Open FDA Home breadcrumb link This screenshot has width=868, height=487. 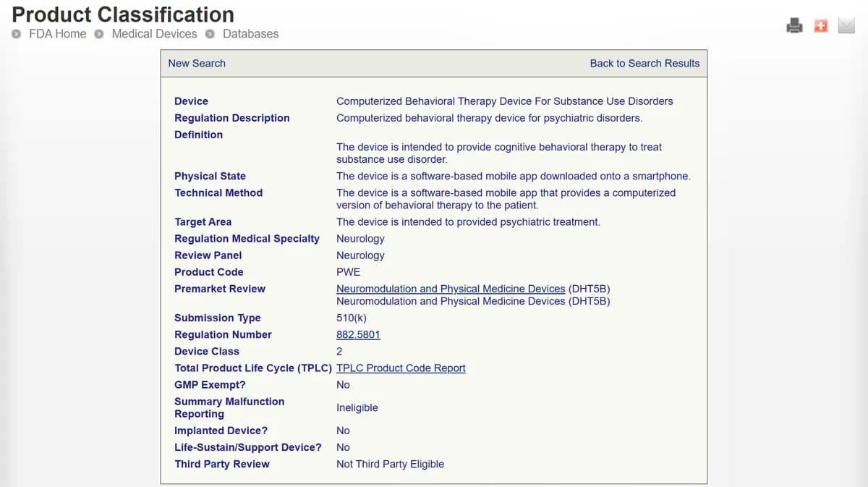[x=57, y=34]
